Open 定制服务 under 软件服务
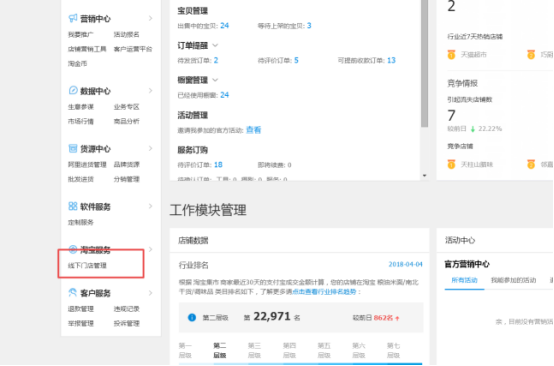 pos(81,222)
